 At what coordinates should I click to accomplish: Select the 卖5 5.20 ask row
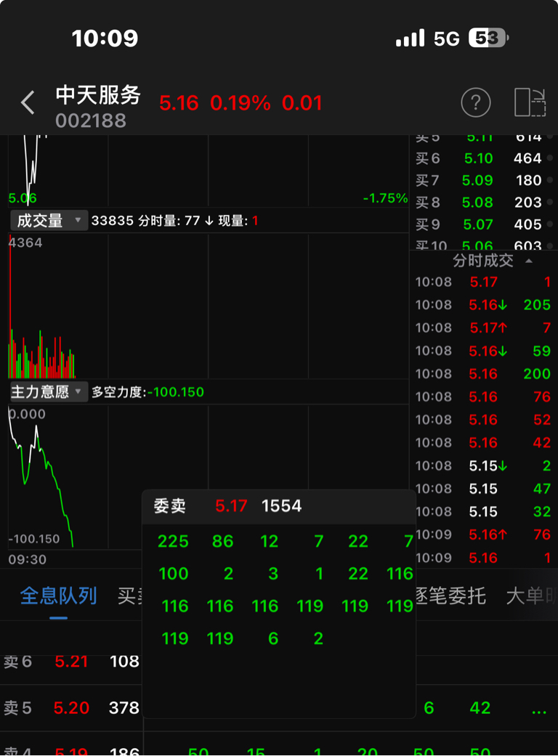(71, 707)
